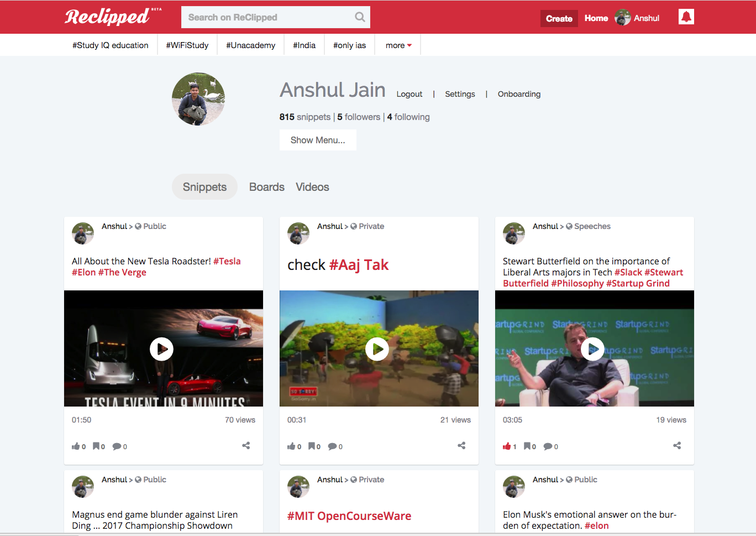Like the Aaj Tak snippet
The width and height of the screenshot is (756, 536).
tap(291, 446)
